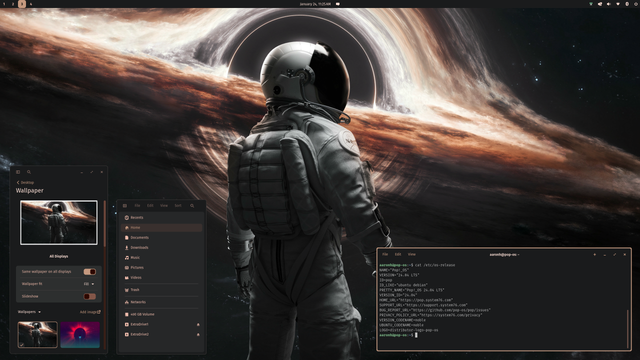The height and width of the screenshot is (360, 640).
Task: Eject the ExtraDrive1 volume
Action: [x=198, y=324]
